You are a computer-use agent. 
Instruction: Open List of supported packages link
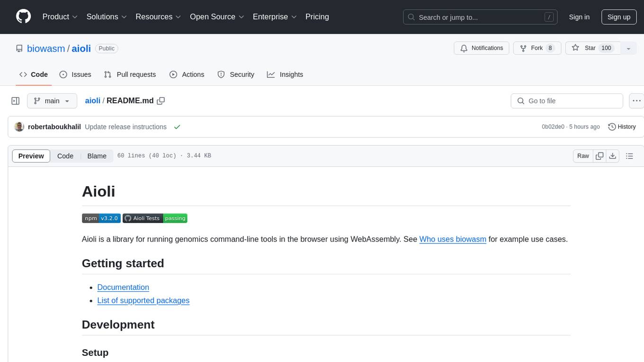coord(143,300)
